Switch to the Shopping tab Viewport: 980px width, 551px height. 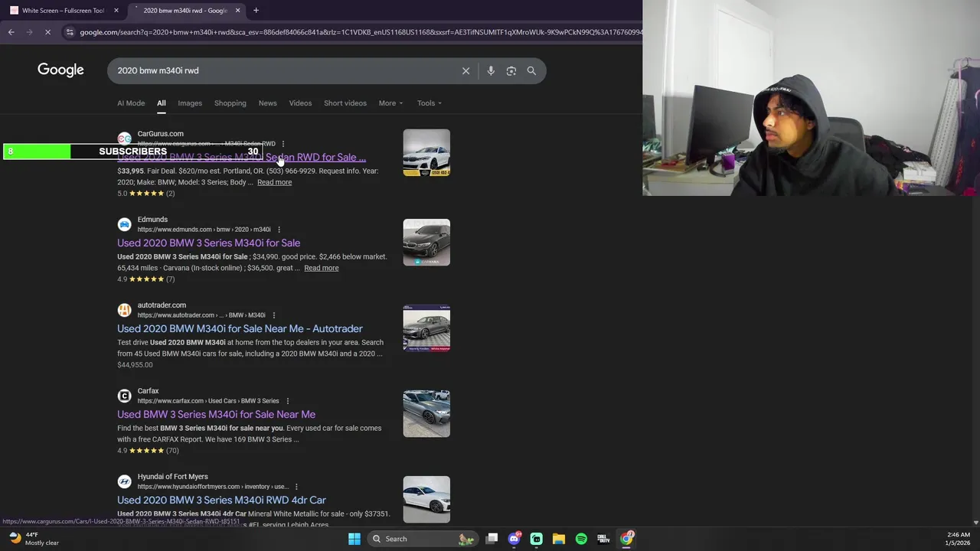pyautogui.click(x=230, y=103)
